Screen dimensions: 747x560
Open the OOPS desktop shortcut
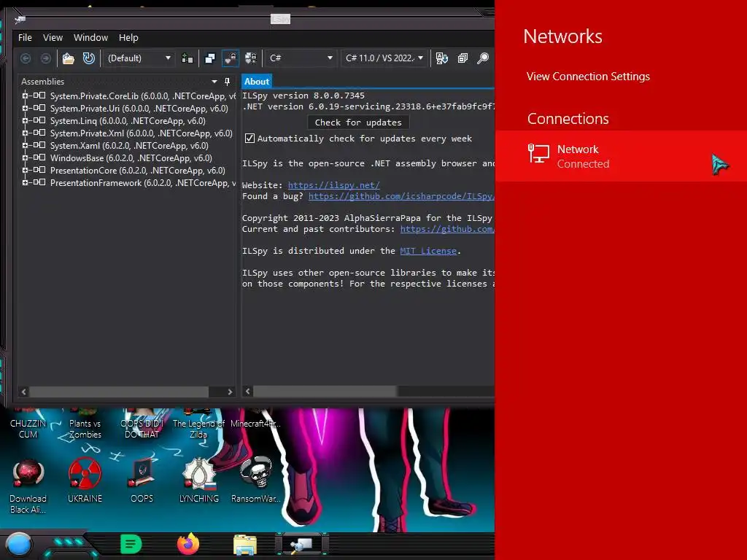pyautogui.click(x=142, y=480)
